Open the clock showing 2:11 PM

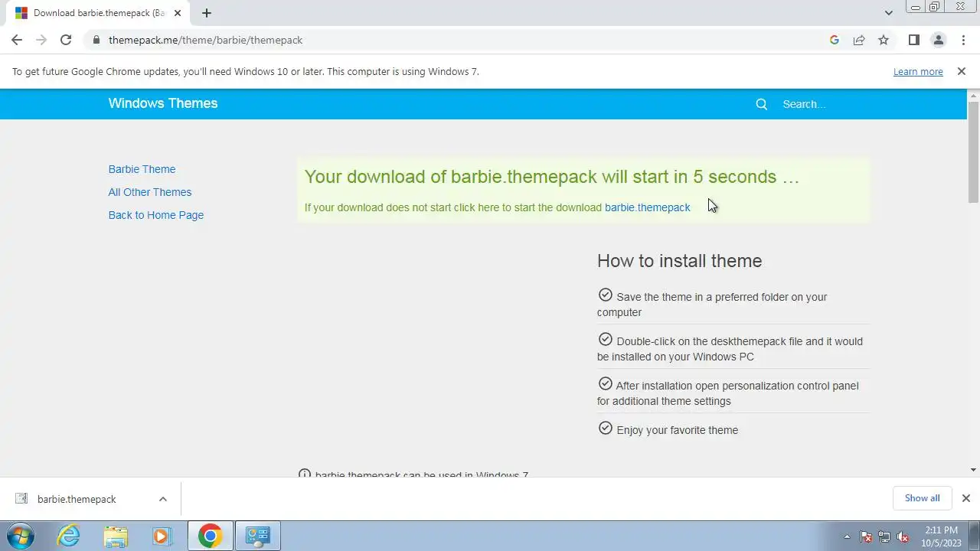tap(942, 536)
